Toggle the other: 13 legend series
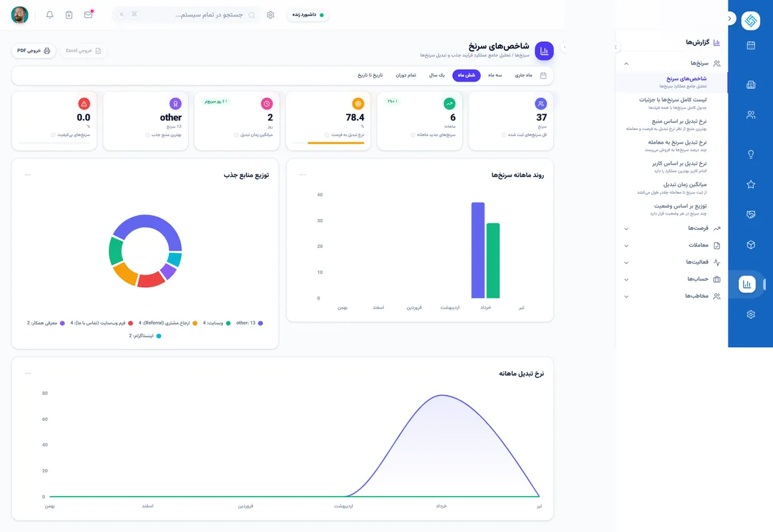The height and width of the screenshot is (532, 773). click(249, 323)
